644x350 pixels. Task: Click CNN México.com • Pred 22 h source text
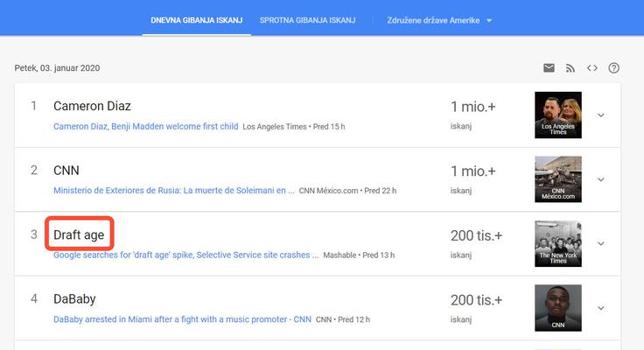tap(347, 191)
